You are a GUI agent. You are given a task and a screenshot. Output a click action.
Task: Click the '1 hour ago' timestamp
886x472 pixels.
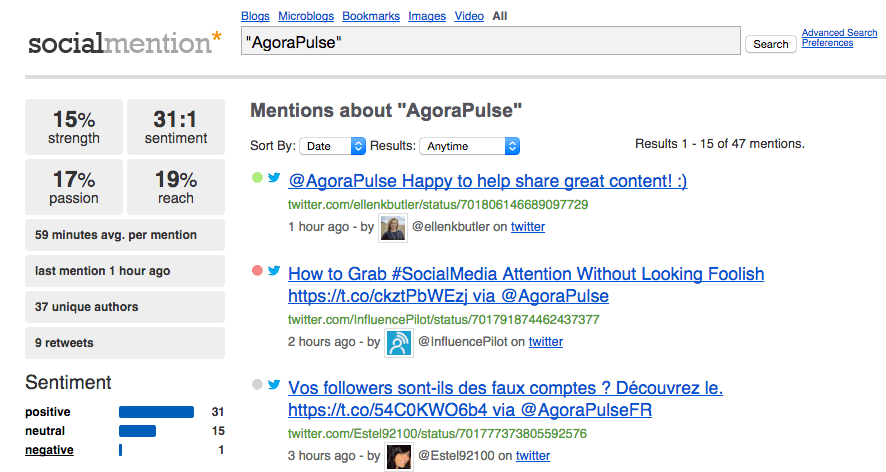pyautogui.click(x=318, y=227)
